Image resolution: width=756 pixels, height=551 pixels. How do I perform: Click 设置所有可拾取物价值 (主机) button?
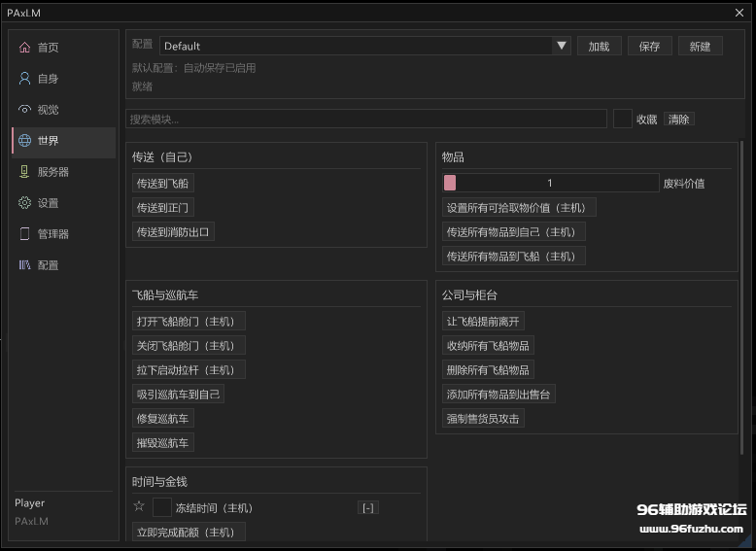click(x=519, y=208)
